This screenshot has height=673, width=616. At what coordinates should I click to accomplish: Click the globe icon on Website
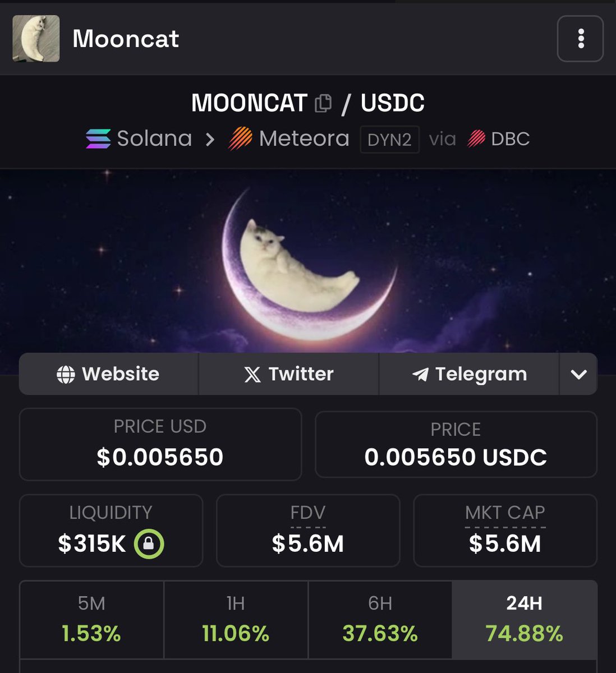pyautogui.click(x=66, y=375)
